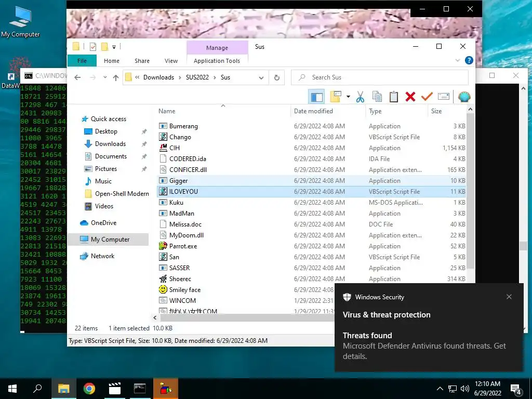Open Classic Explorer shell settings icon
The image size is (532, 399).
coord(464,97)
